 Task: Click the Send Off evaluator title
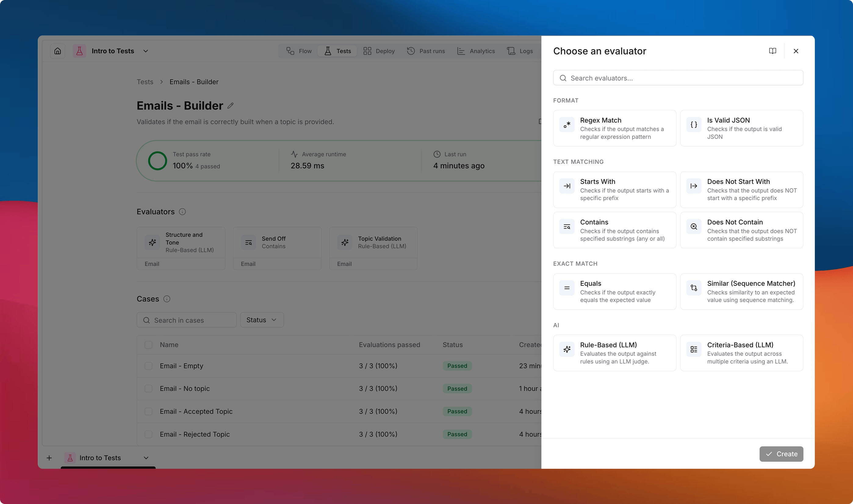tap(274, 239)
